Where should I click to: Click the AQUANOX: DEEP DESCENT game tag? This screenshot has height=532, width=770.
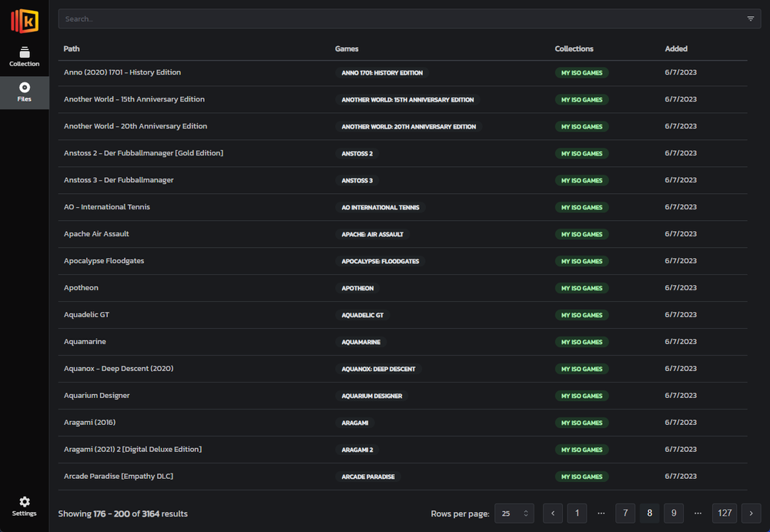click(378, 369)
